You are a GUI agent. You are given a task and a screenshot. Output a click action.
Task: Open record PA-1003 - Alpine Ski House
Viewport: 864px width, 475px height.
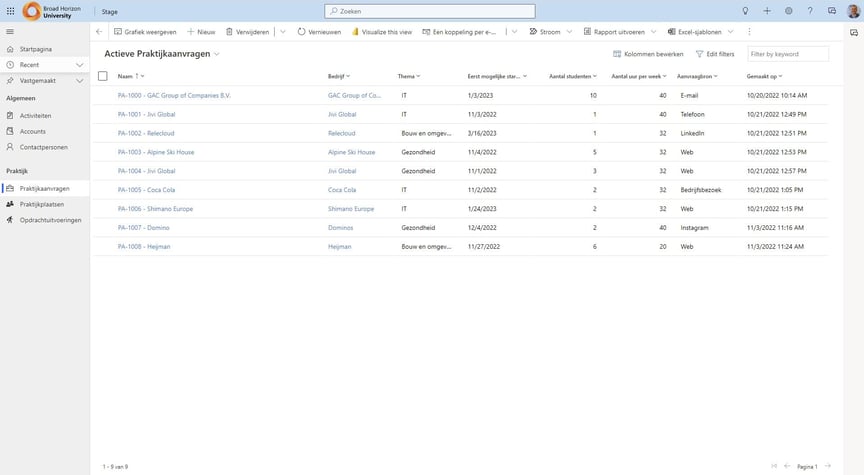(156, 152)
